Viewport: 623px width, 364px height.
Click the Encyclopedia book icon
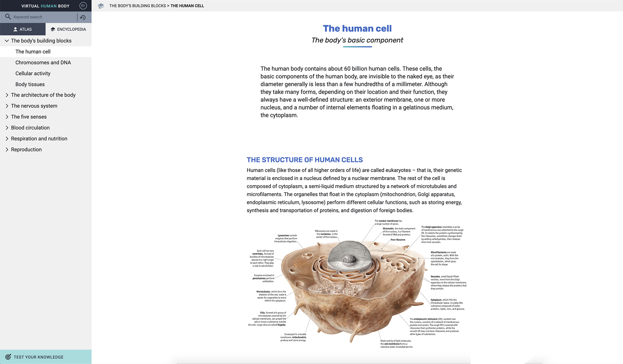53,29
